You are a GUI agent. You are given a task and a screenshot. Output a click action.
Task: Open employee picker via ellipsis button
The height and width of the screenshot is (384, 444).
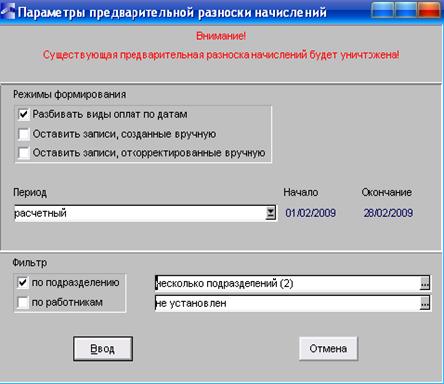pos(424,303)
